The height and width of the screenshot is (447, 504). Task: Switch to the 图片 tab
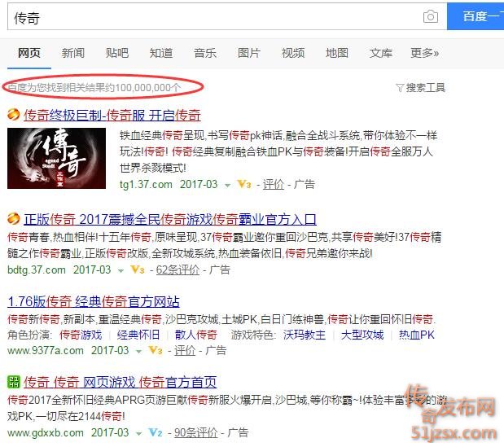pyautogui.click(x=249, y=53)
